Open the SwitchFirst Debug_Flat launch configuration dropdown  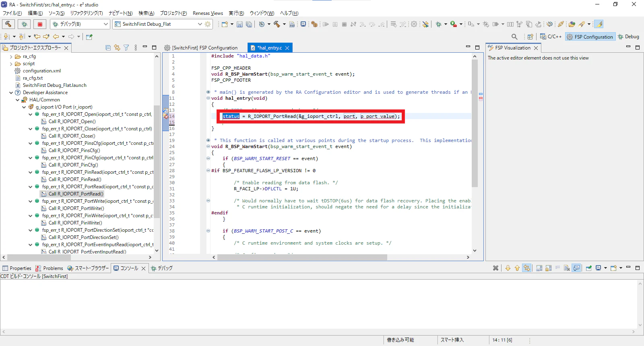pos(158,24)
